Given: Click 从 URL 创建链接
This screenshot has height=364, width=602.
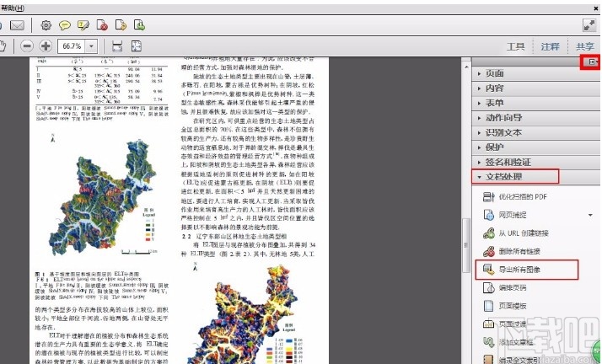Looking at the screenshot, I should coord(524,233).
